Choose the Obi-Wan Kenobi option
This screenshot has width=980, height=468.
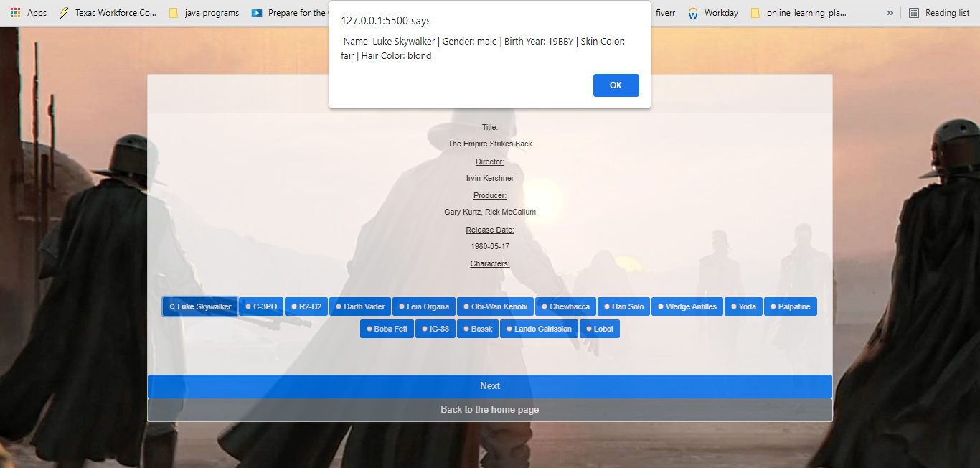(x=495, y=306)
